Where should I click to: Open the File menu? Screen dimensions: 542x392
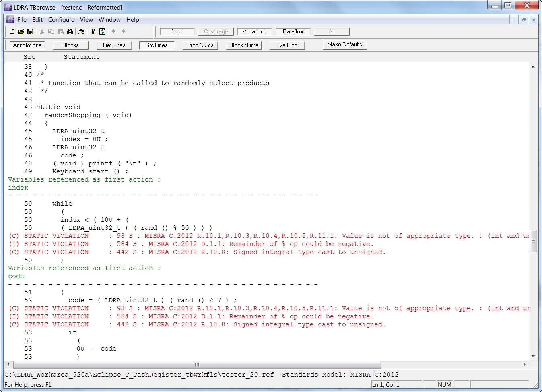tap(22, 19)
